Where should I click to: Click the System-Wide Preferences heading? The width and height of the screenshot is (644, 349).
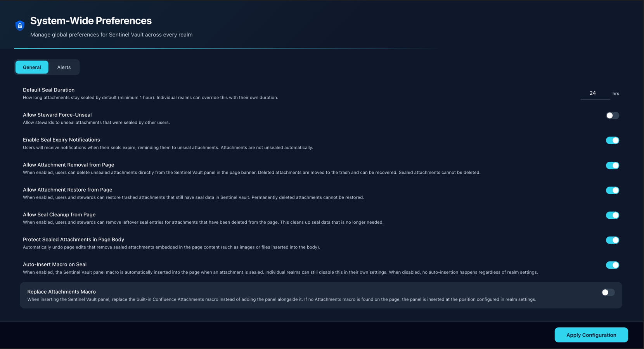(x=91, y=21)
